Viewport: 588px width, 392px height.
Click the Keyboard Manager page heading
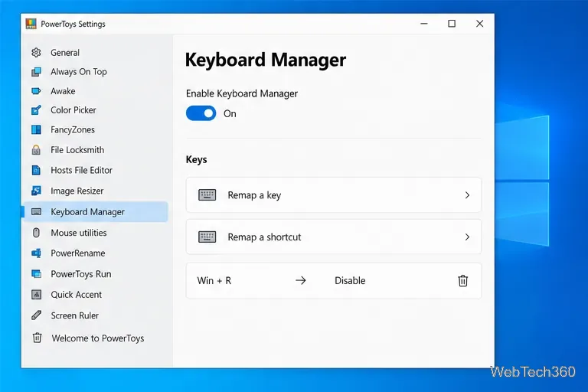click(x=266, y=60)
